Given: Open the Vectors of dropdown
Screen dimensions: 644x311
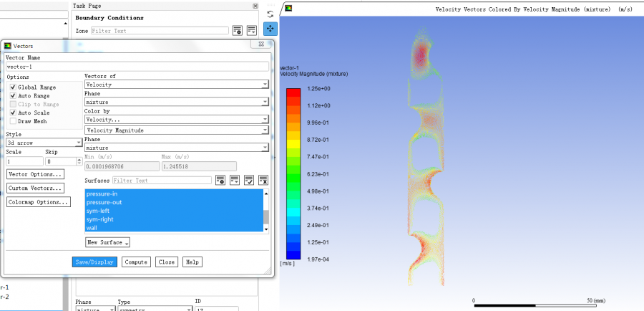Looking at the screenshot, I should (176, 85).
